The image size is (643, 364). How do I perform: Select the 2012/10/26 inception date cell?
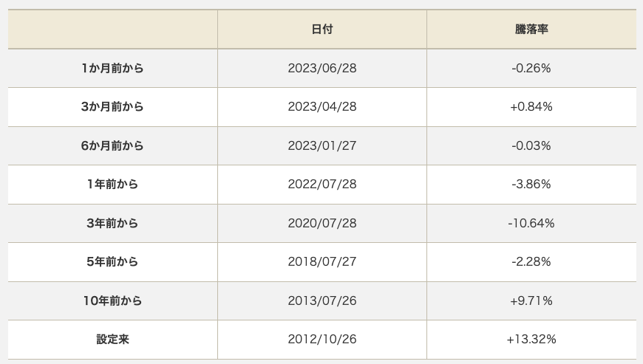pyautogui.click(x=322, y=340)
